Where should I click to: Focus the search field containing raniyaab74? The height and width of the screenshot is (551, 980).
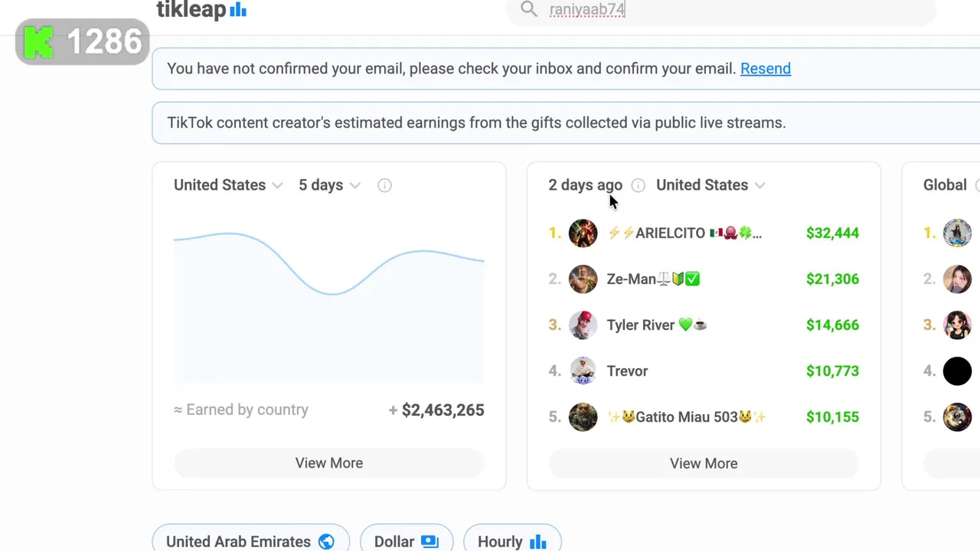click(x=720, y=10)
